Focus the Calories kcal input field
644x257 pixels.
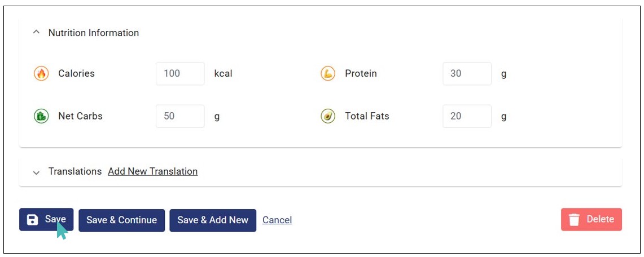pos(180,73)
